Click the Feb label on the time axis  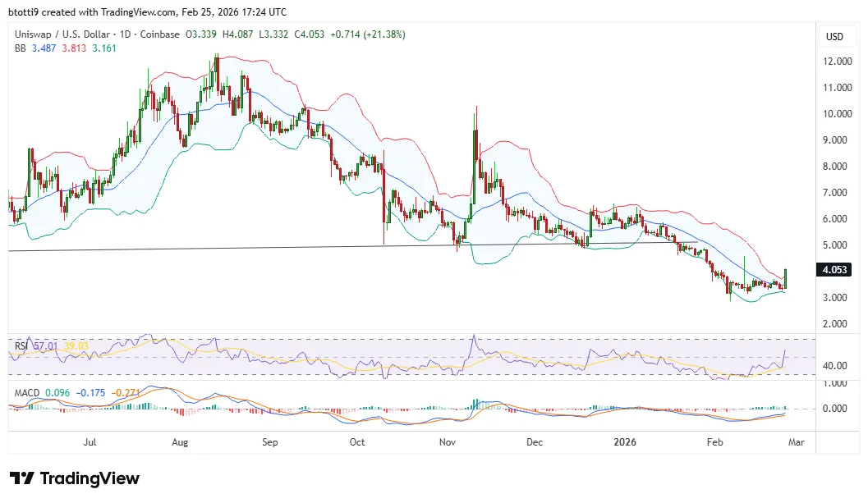click(714, 442)
